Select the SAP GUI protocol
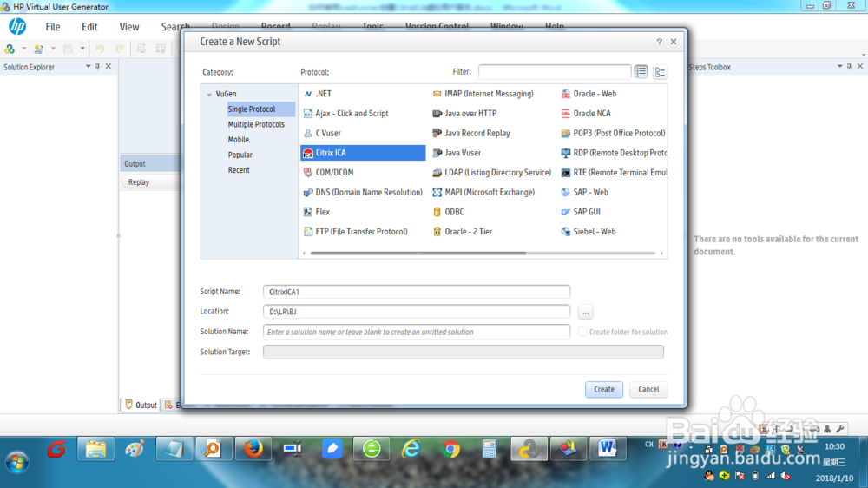Image resolution: width=868 pixels, height=488 pixels. [581, 212]
